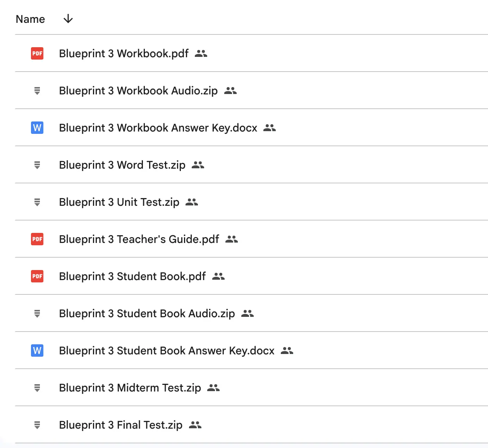This screenshot has width=488, height=448.
Task: Open Blueprint 3 Teacher's Guide.pdf file name
Action: [x=139, y=239]
